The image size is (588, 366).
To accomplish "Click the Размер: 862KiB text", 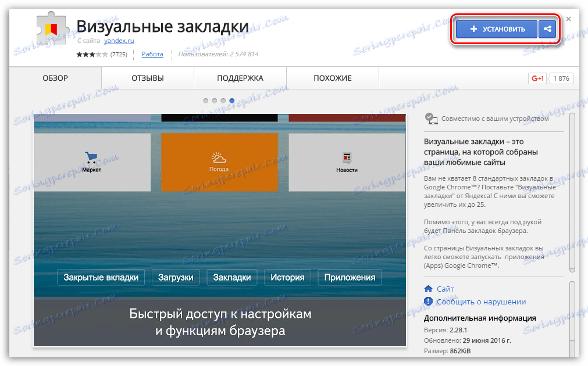I will pyautogui.click(x=447, y=351).
